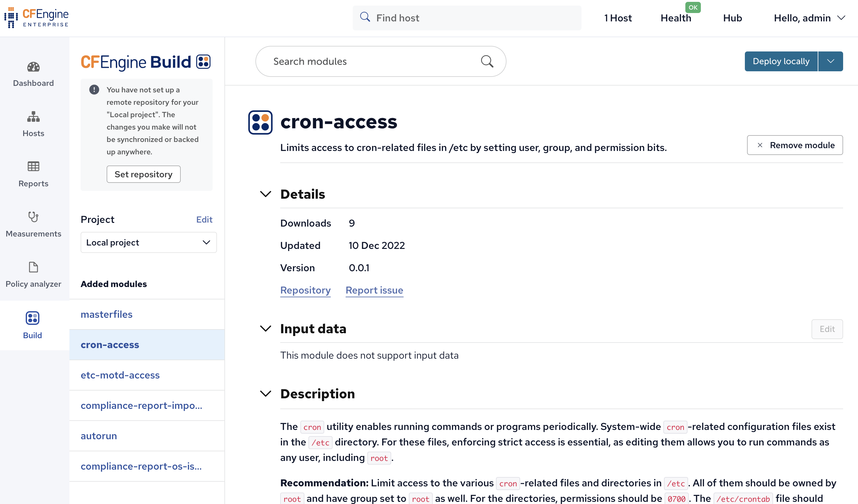Click the cron-access module icon
Image resolution: width=858 pixels, height=504 pixels.
pos(260,122)
